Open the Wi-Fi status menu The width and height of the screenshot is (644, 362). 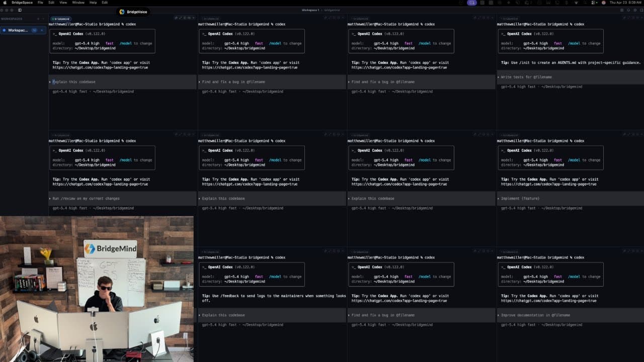pyautogui.click(x=576, y=3)
